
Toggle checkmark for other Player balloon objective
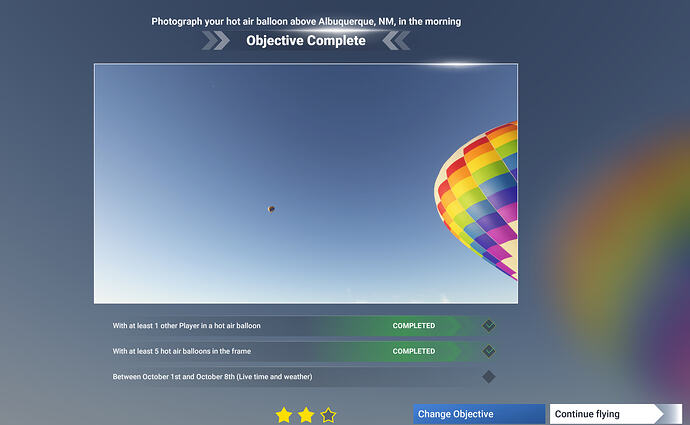[488, 326]
